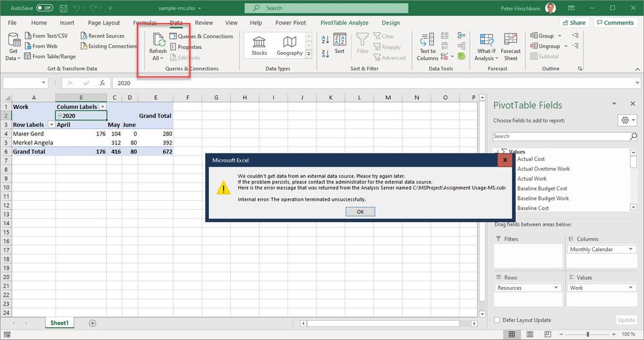Open Resources field dropdown in Rows
644x340 pixels.
click(556, 288)
